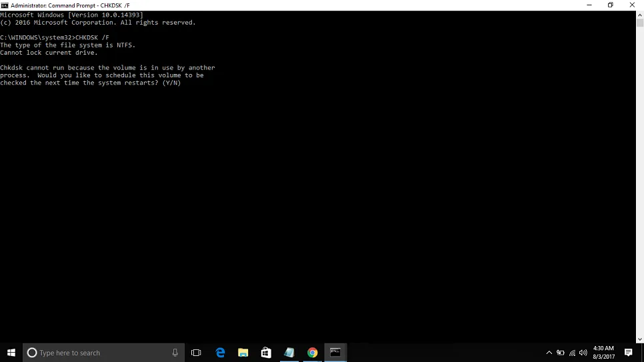Click the 'Chkdsk cannot run because' line

[107, 67]
